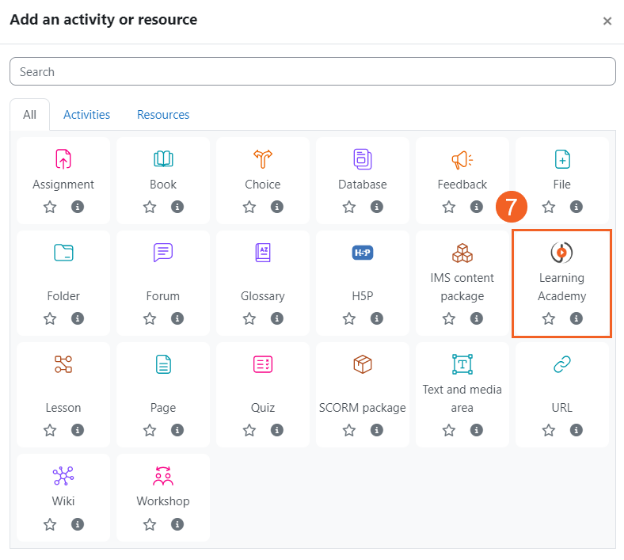Select the Assignment activity icon

tap(63, 159)
